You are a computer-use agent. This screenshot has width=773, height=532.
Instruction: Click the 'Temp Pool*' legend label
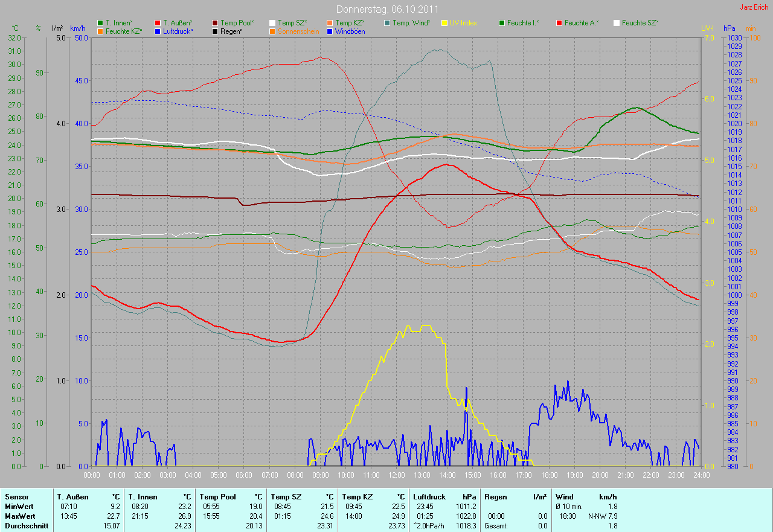pos(237,23)
